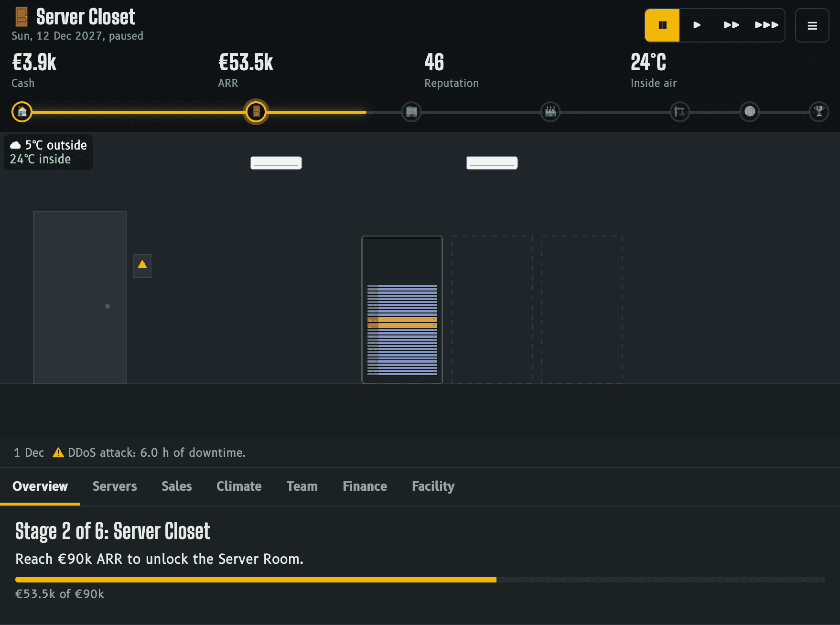Click the server closet door
This screenshot has height=625, width=840.
coord(80,297)
